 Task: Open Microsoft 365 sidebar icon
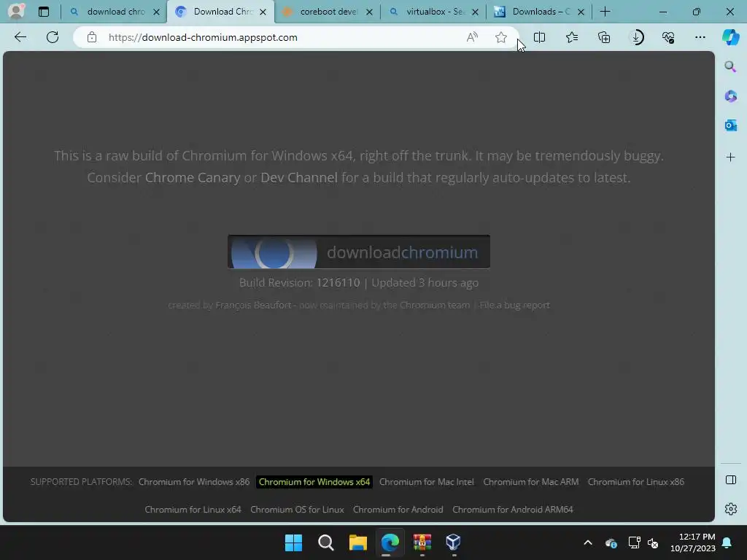coord(730,96)
